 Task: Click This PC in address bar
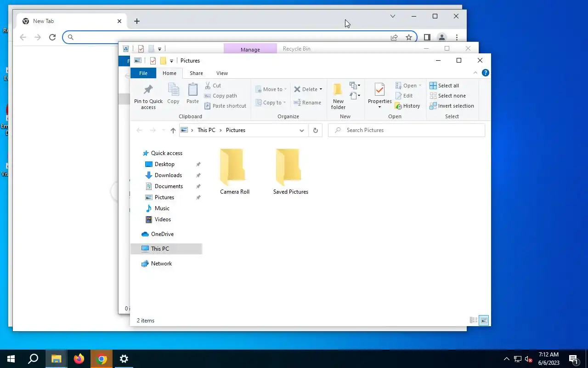[206, 130]
